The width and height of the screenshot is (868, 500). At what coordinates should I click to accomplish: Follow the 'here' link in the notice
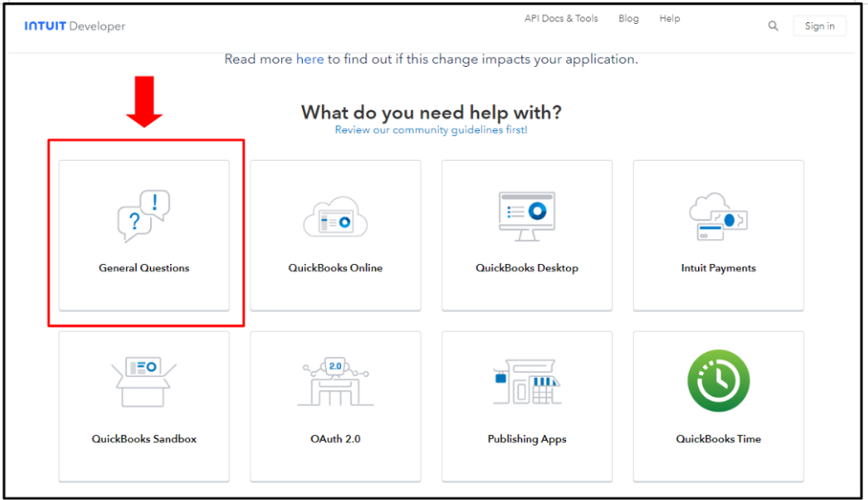pyautogui.click(x=309, y=59)
